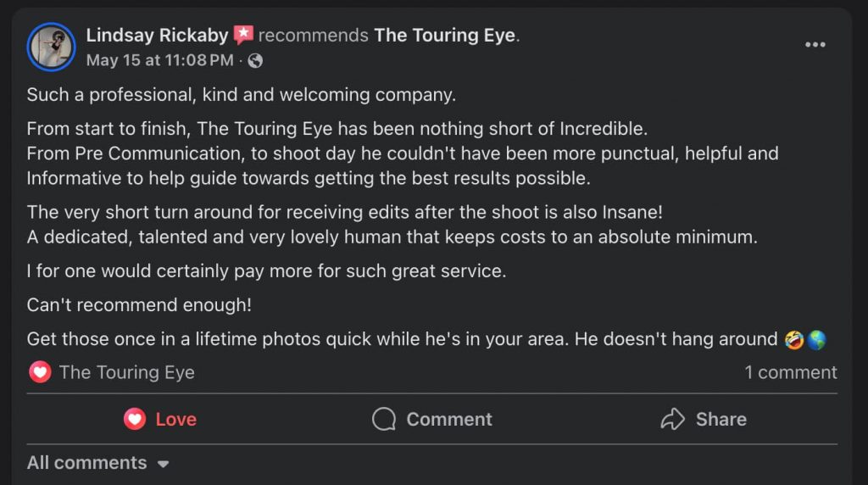
Task: Click the speech bubble Comment icon
Action: 384,419
